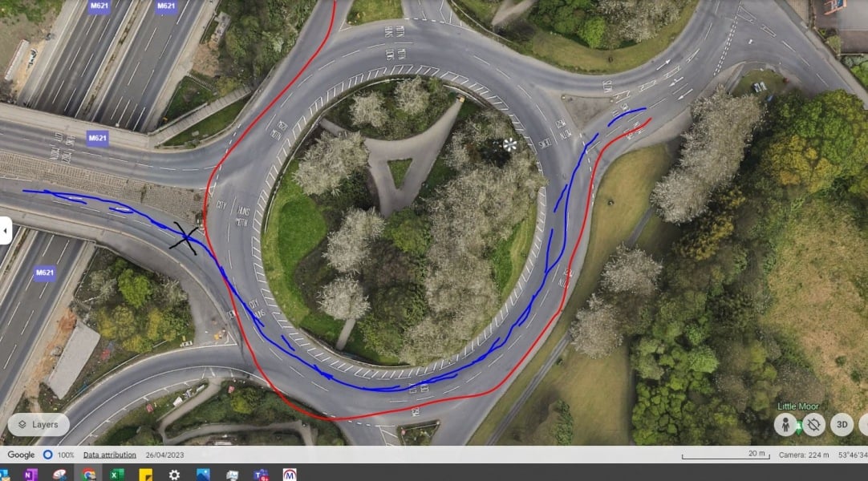Open Excel from the taskbar
This screenshot has width=868, height=481.
pyautogui.click(x=116, y=475)
